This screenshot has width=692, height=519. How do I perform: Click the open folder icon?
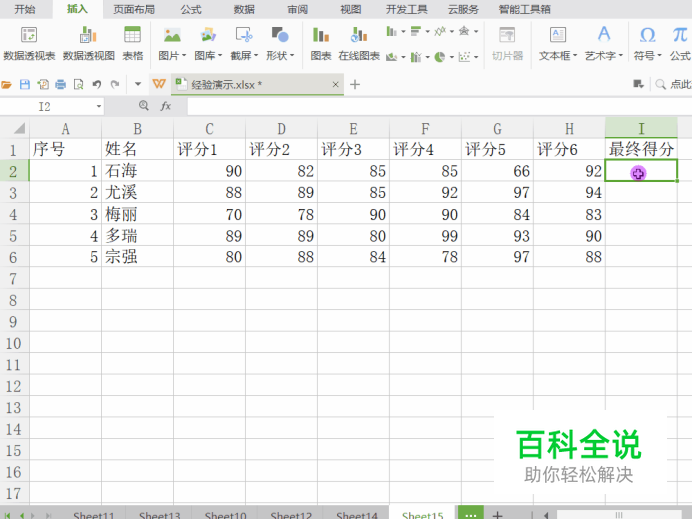click(6, 84)
